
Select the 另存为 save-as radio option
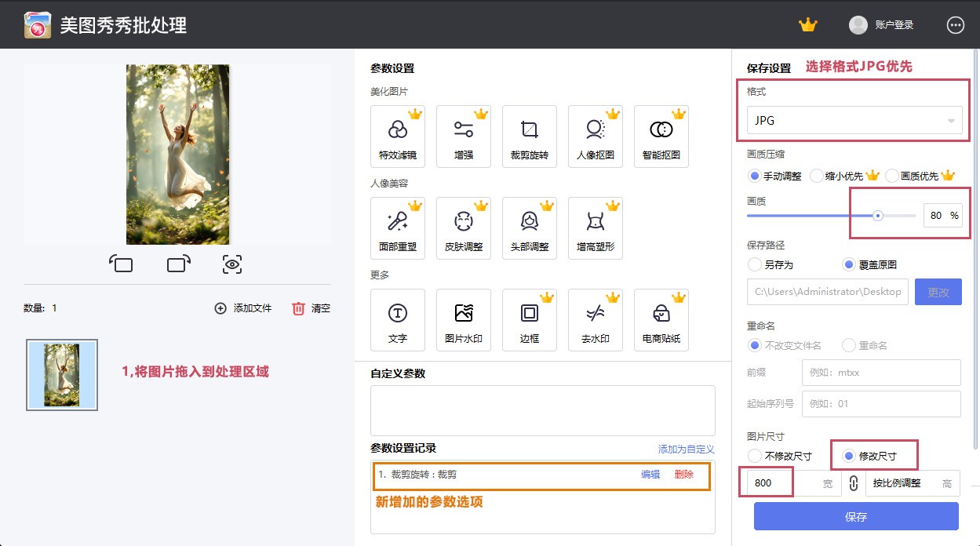755,264
